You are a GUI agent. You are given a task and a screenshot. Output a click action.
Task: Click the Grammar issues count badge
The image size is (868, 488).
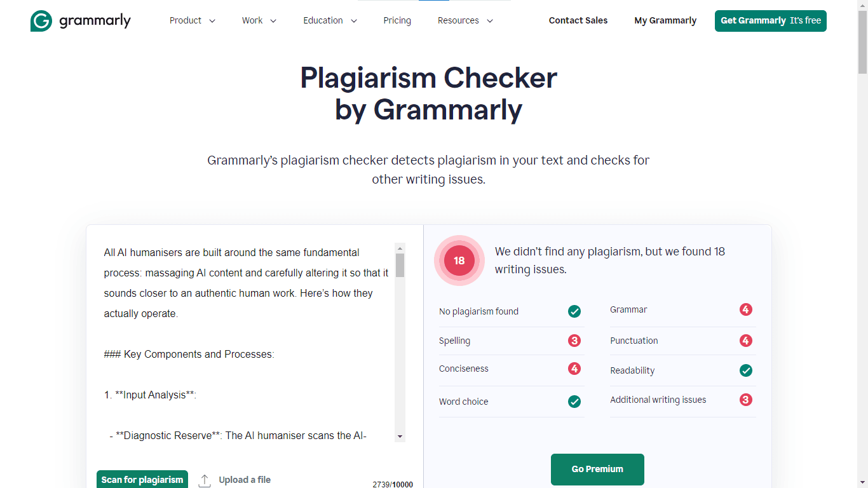(x=745, y=309)
